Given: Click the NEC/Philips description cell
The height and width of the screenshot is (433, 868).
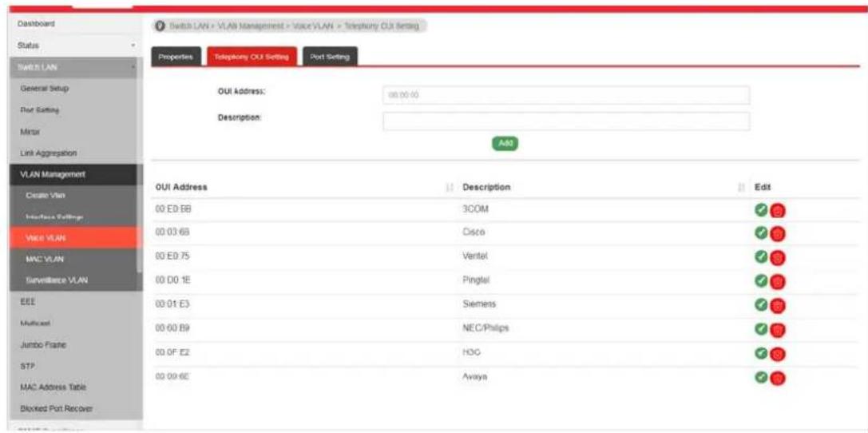Looking at the screenshot, I should (486, 329).
